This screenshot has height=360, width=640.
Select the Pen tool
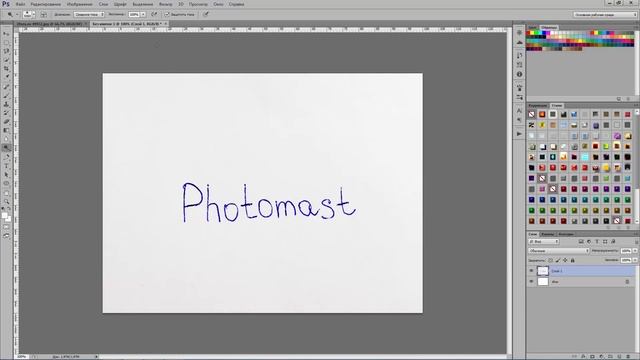[6, 156]
